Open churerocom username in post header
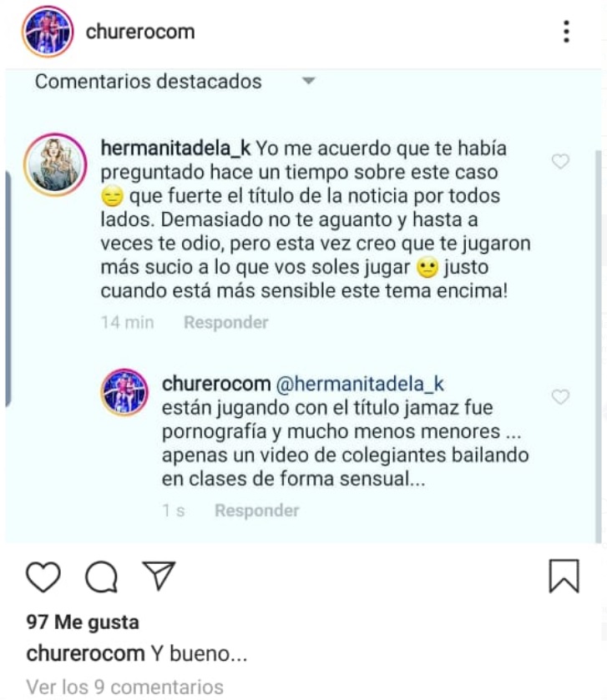Screen dimensions: 607x700 [x=140, y=33]
